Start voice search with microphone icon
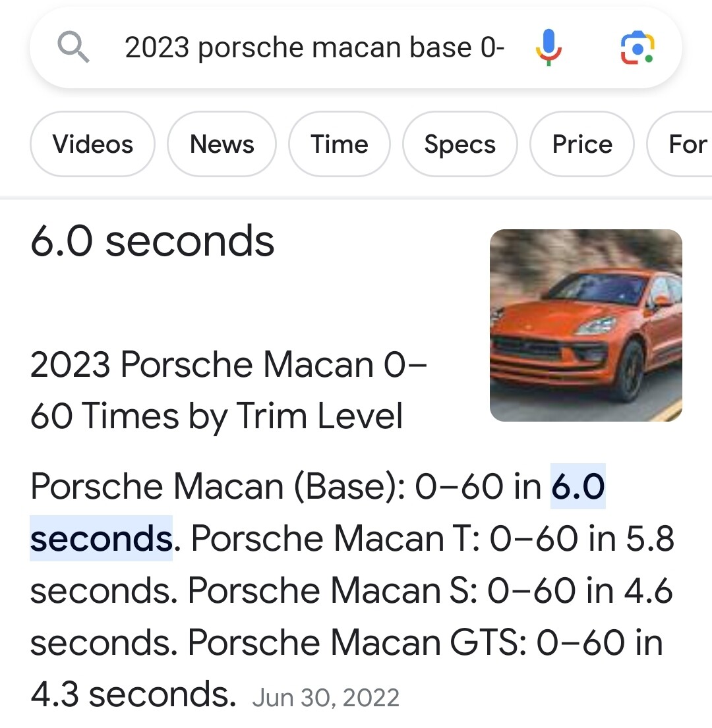 (549, 47)
